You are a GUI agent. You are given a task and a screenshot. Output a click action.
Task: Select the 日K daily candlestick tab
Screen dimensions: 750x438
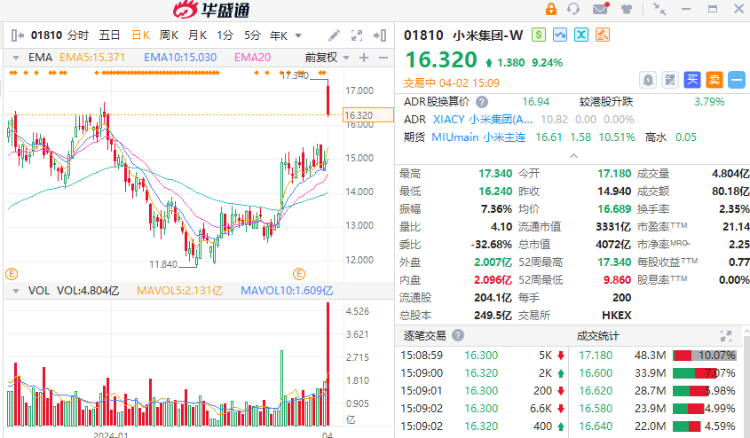click(141, 35)
